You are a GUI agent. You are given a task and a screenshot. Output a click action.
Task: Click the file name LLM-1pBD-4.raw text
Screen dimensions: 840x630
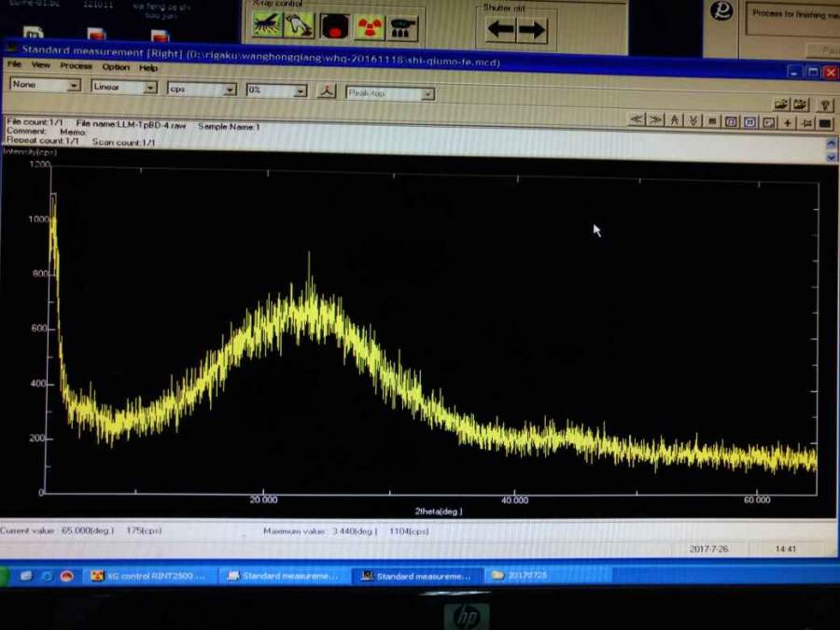pos(131,124)
